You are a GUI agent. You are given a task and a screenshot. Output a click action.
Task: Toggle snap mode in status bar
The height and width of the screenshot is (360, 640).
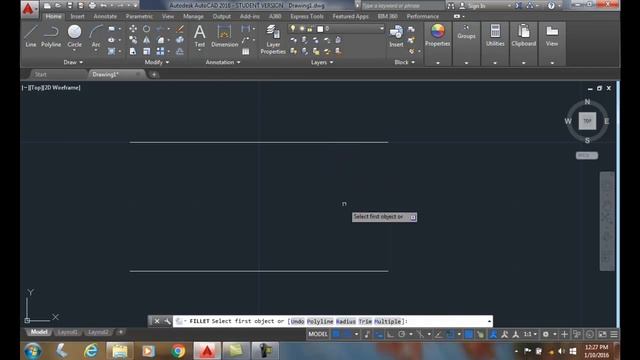click(347, 334)
